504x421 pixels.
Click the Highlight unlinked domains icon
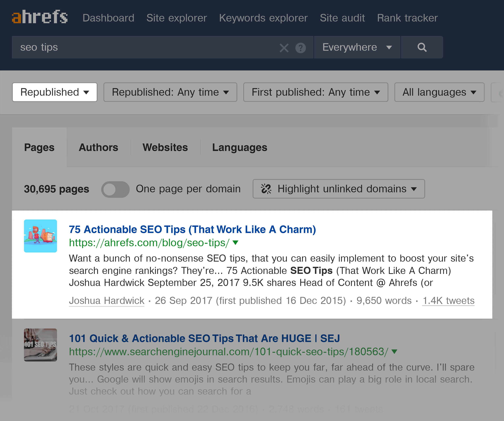266,188
